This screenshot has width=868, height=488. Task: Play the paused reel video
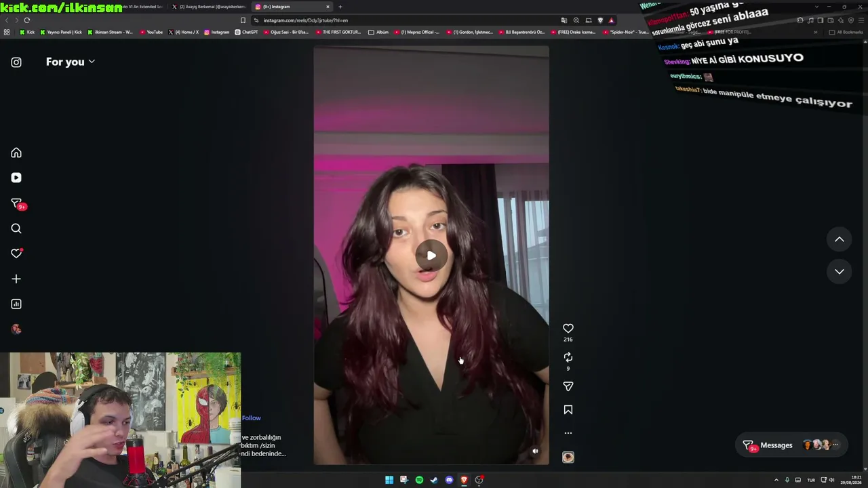coord(431,256)
